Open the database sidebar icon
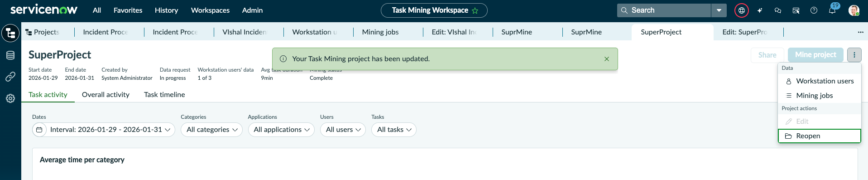The width and height of the screenshot is (868, 180). pos(10,55)
